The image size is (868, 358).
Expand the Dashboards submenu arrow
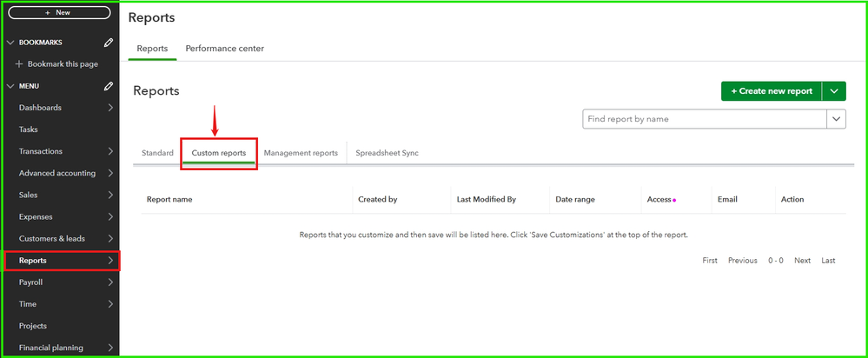pyautogui.click(x=110, y=108)
